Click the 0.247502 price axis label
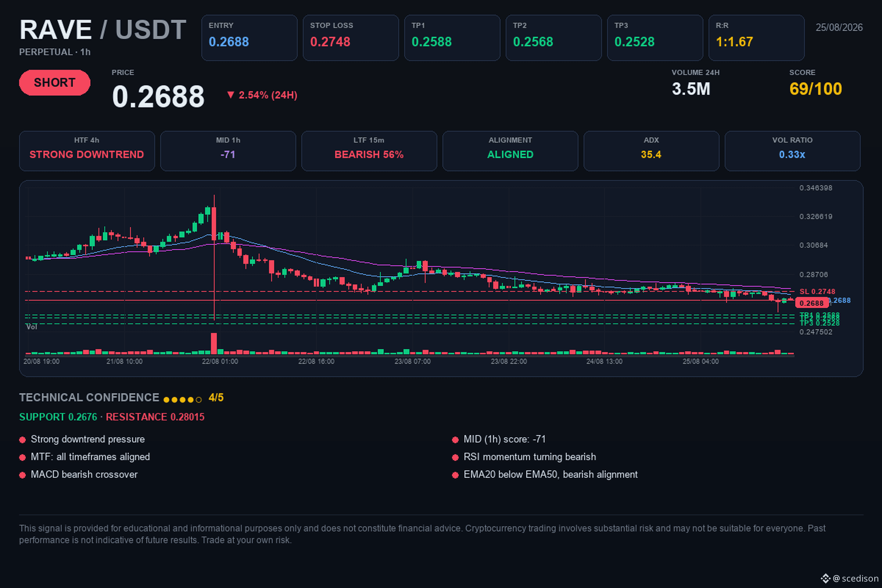The width and height of the screenshot is (882, 588). point(815,332)
